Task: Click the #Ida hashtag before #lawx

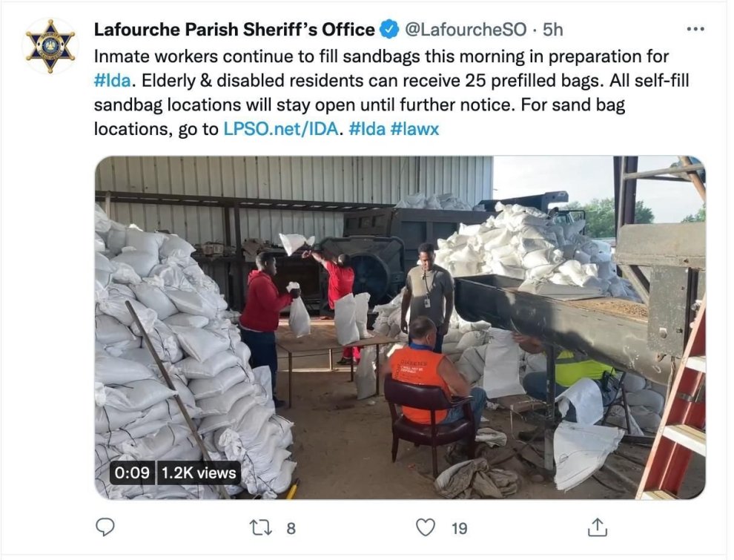Action: (367, 129)
